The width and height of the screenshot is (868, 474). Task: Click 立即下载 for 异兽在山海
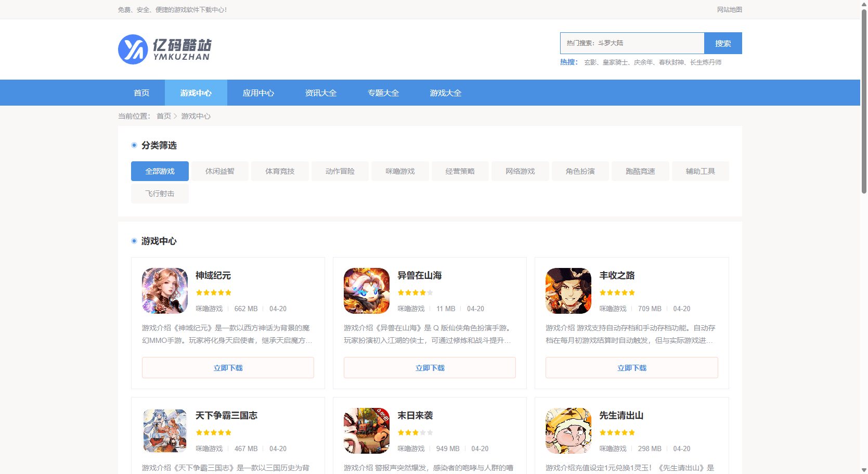430,368
